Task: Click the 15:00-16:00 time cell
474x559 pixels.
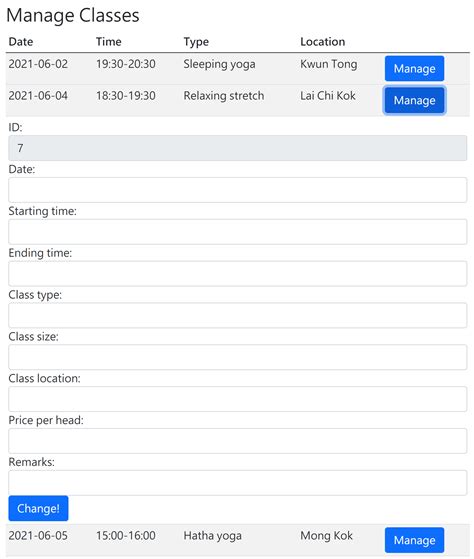Action: (x=126, y=535)
